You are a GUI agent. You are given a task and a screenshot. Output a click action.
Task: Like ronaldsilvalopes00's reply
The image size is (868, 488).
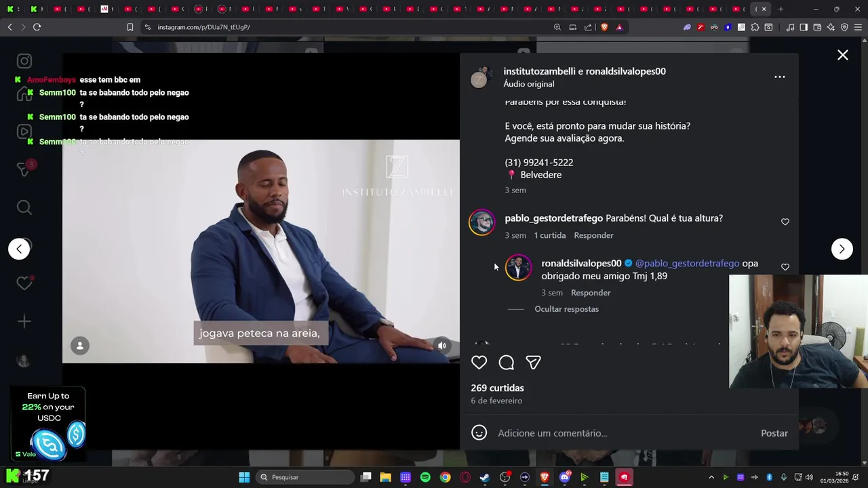[x=785, y=267]
